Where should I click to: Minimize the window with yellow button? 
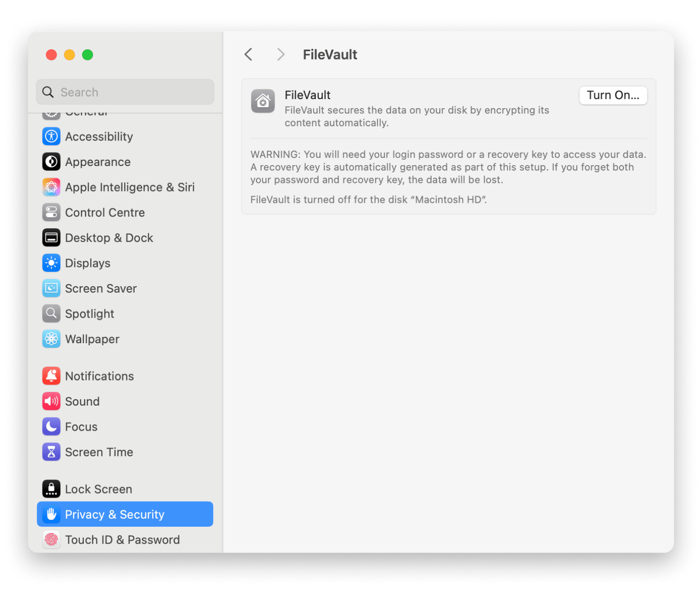(x=70, y=55)
